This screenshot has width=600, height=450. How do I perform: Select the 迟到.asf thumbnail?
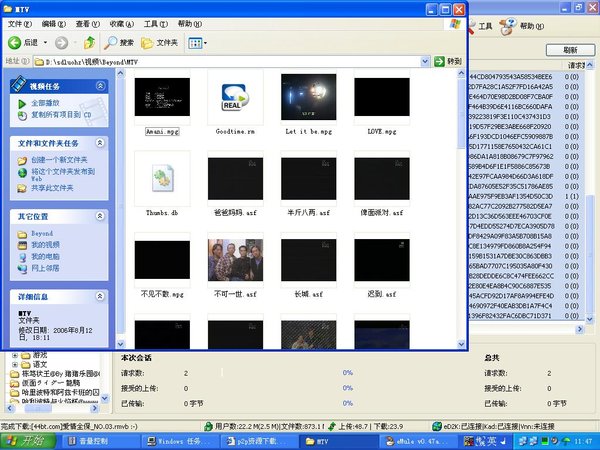coord(382,260)
